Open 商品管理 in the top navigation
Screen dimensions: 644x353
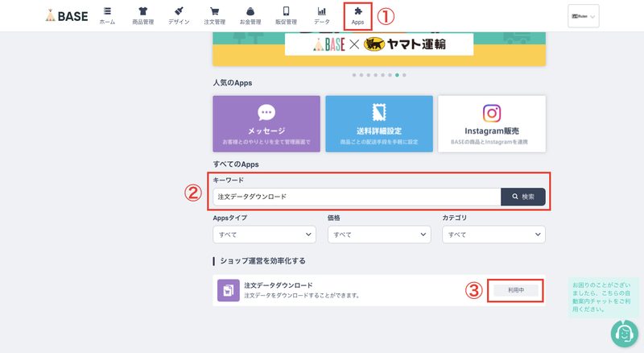point(143,16)
